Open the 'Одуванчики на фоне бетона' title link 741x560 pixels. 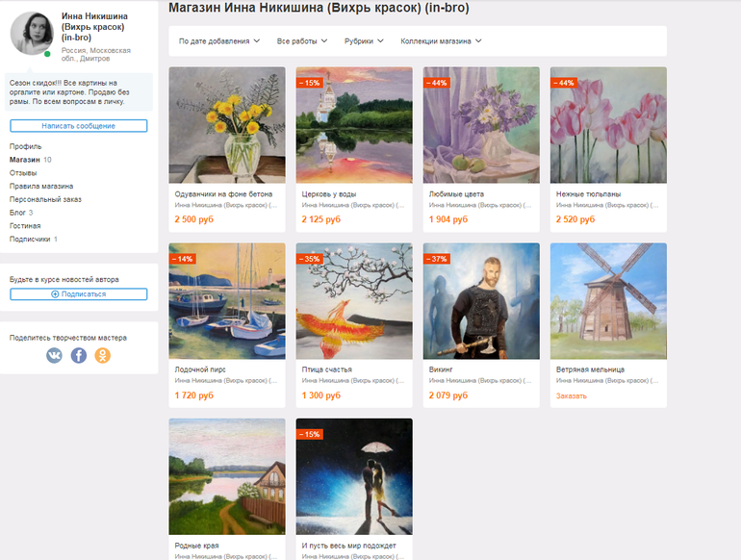[x=223, y=194]
